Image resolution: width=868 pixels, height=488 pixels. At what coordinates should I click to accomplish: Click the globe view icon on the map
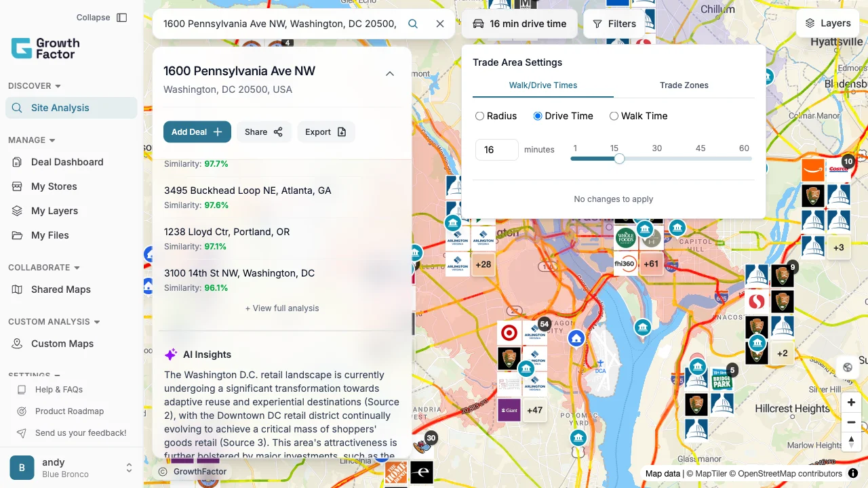tap(848, 367)
